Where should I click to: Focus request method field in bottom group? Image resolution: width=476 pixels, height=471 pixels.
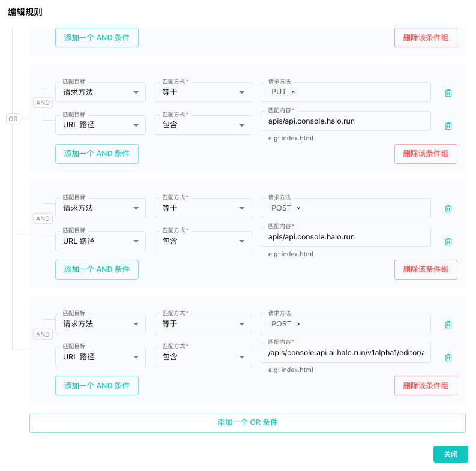pyautogui.click(x=346, y=324)
